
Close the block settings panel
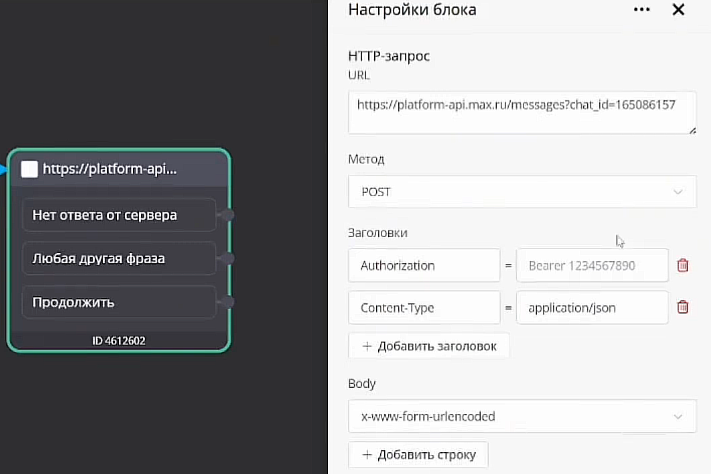pos(678,10)
